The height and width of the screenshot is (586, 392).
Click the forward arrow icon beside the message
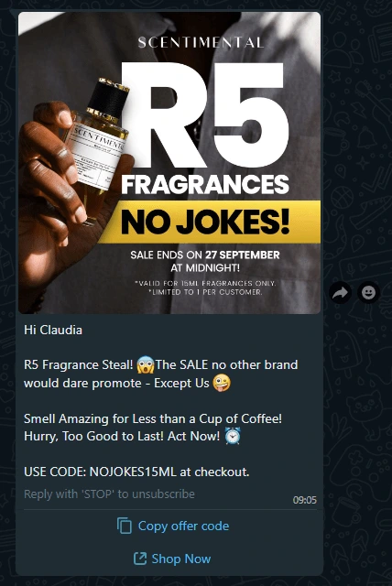coord(340,293)
